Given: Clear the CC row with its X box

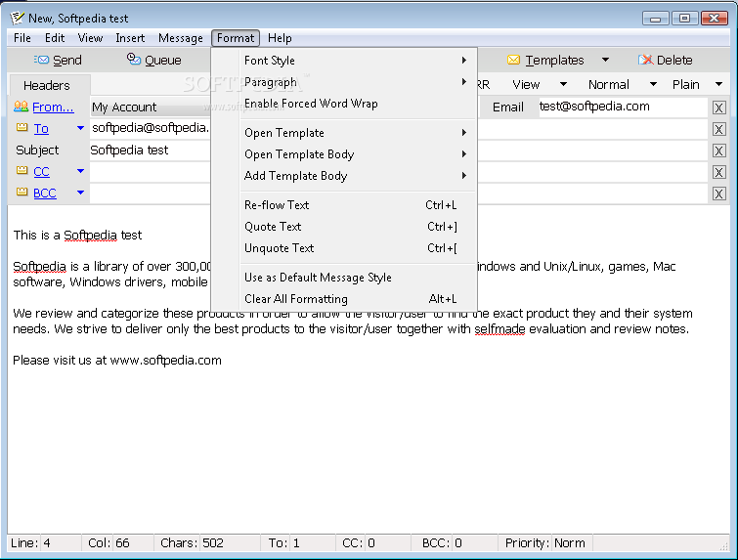Looking at the screenshot, I should [718, 172].
